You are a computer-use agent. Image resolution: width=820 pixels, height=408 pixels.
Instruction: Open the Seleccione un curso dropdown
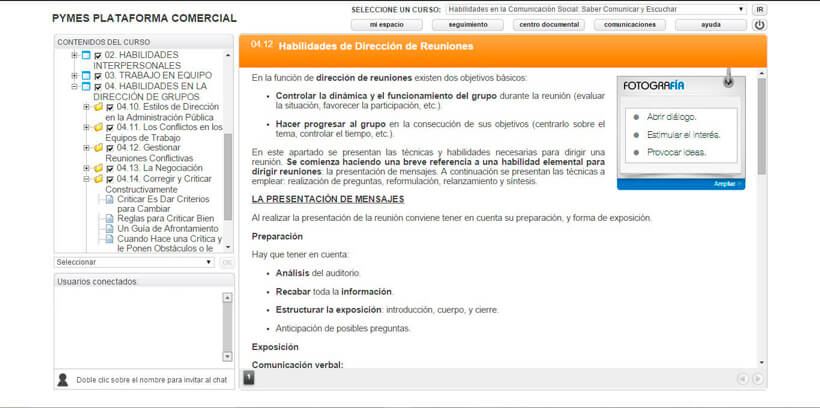596,9
